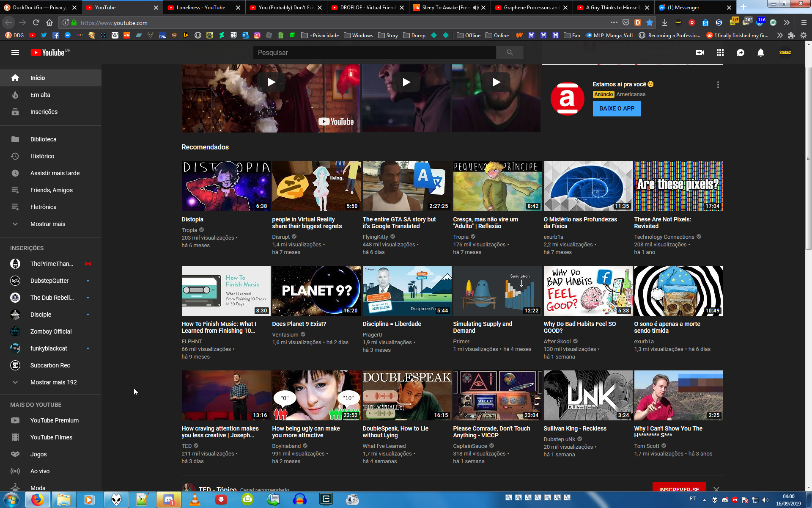Open Sullivan King - Reckless thumbnail
This screenshot has width=812, height=508.
click(x=588, y=395)
